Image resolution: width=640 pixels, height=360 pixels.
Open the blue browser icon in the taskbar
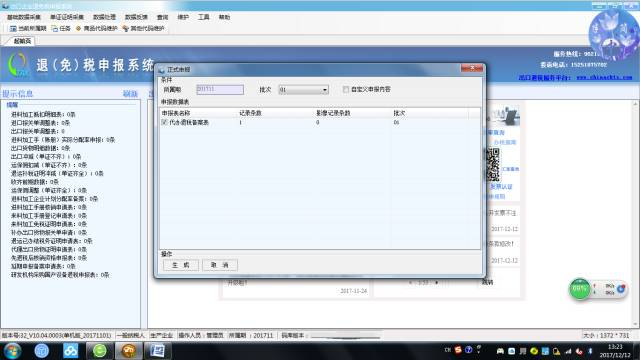[42, 351]
